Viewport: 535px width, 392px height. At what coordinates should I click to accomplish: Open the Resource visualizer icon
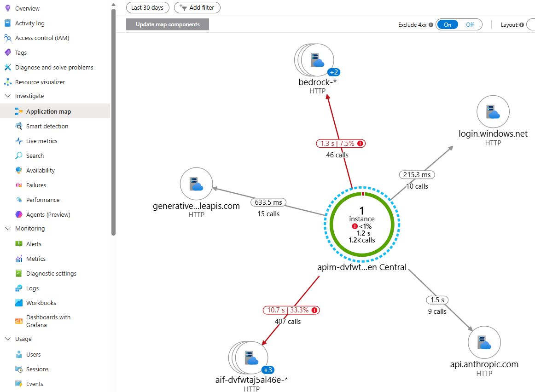pos(7,82)
